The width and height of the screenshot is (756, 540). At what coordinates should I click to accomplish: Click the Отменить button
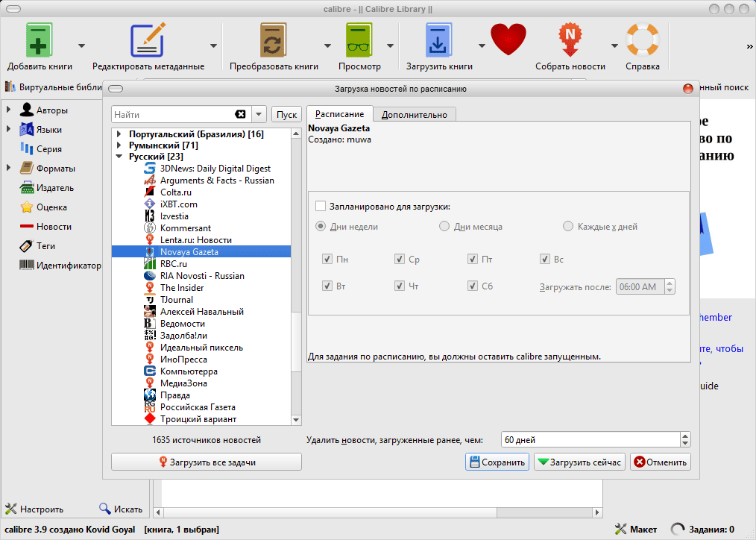(661, 462)
